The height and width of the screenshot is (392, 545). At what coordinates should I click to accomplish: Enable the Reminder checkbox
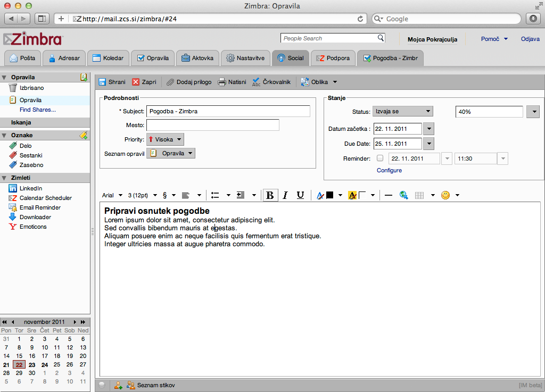coord(380,158)
